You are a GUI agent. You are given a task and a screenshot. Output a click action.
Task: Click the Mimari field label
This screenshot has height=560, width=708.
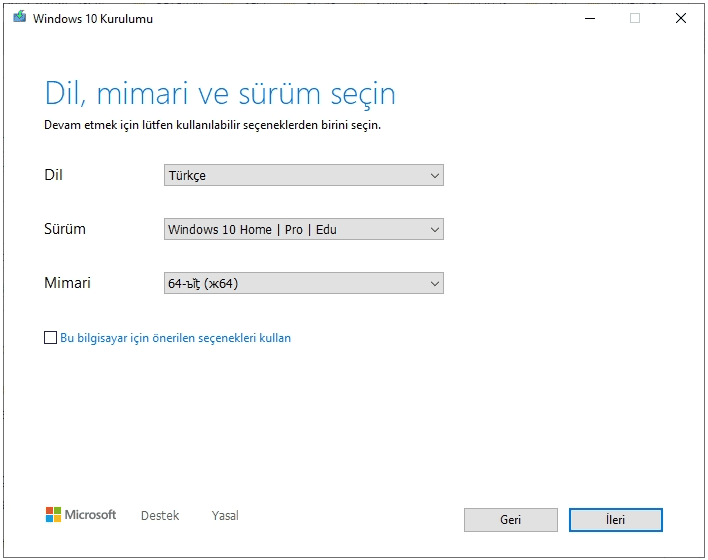pyautogui.click(x=67, y=283)
